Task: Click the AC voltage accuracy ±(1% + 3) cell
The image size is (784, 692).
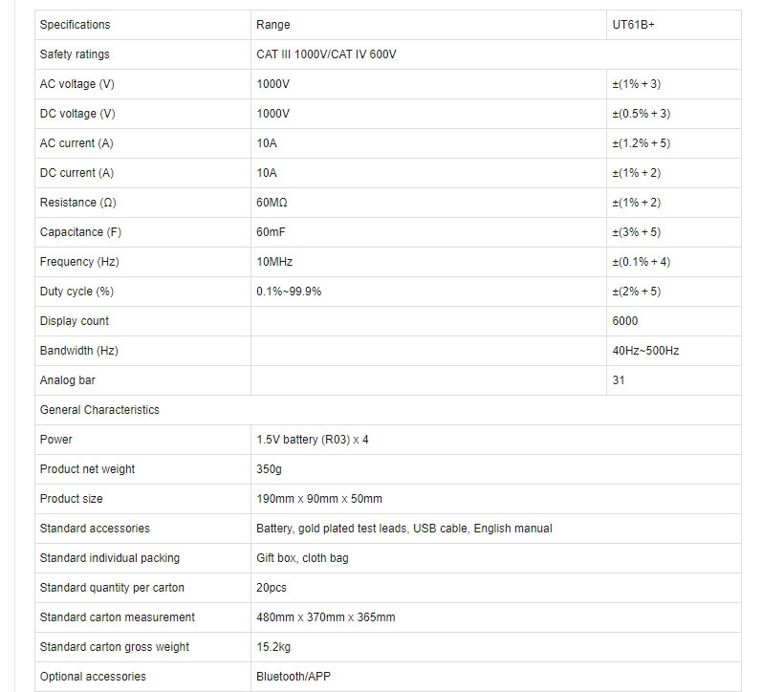Action: 673,84
